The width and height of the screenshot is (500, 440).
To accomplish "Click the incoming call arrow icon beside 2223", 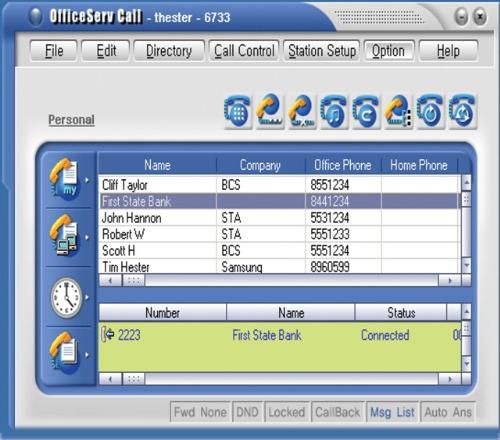I will pos(108,334).
